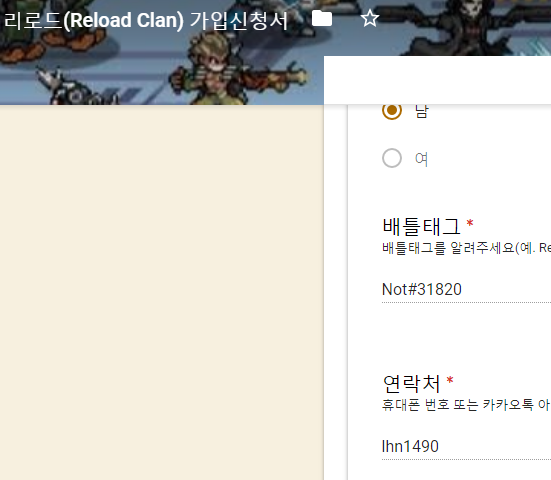This screenshot has width=551, height=480.
Task: Click the 남 option label text
Action: (422, 111)
